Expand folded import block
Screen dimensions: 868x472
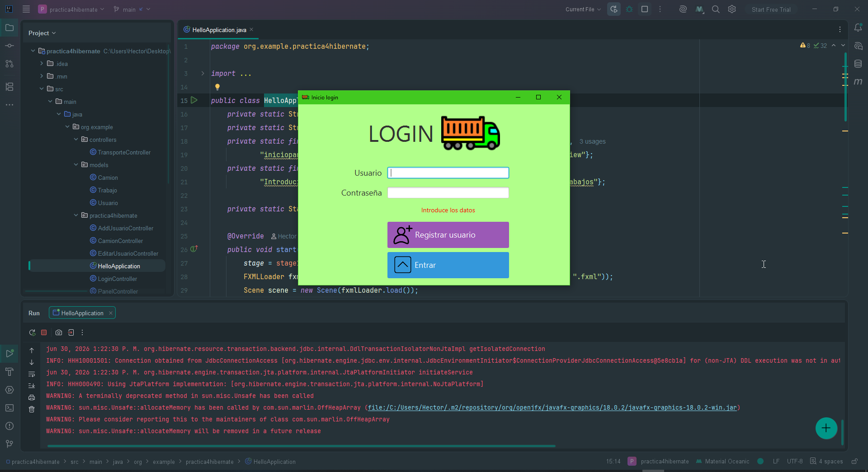(203, 73)
